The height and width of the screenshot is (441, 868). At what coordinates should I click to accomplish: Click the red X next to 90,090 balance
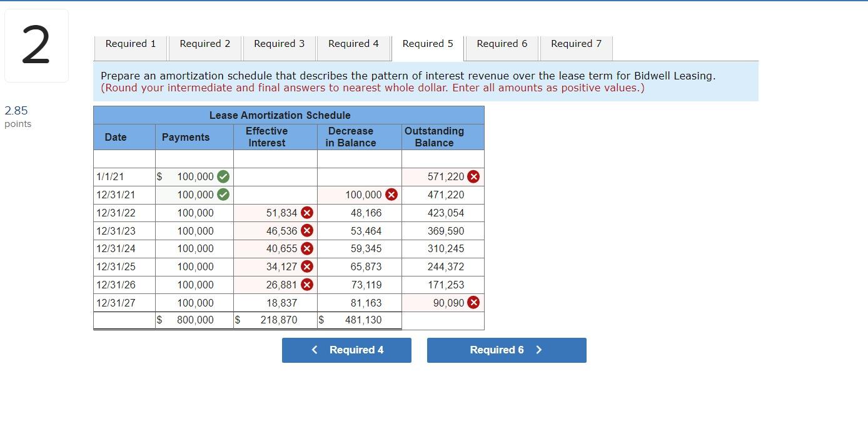[473, 302]
